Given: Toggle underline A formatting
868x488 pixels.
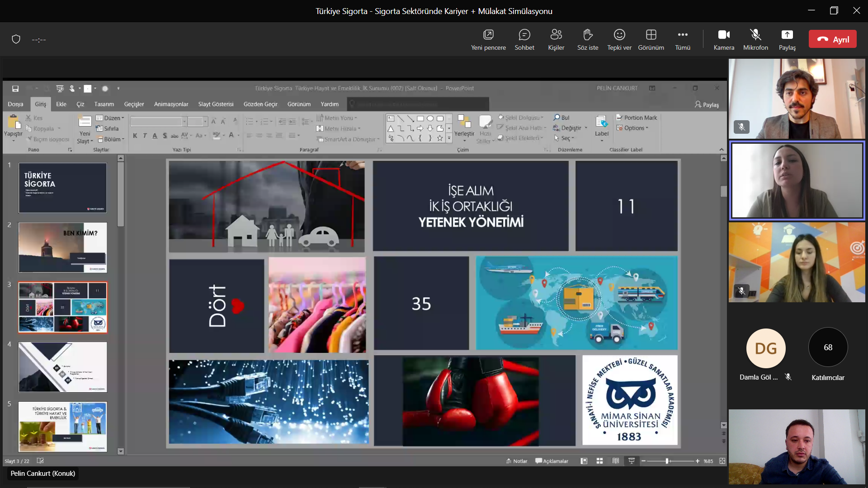Looking at the screenshot, I should (x=155, y=135).
